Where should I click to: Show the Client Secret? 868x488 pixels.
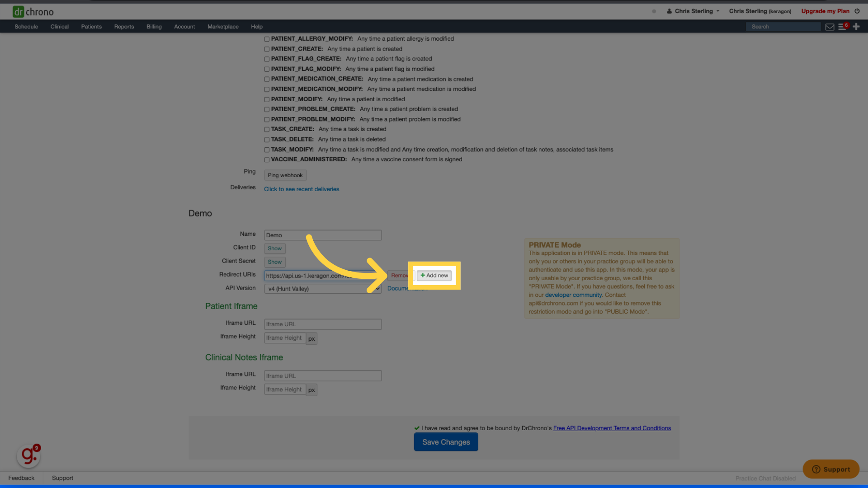tap(275, 262)
